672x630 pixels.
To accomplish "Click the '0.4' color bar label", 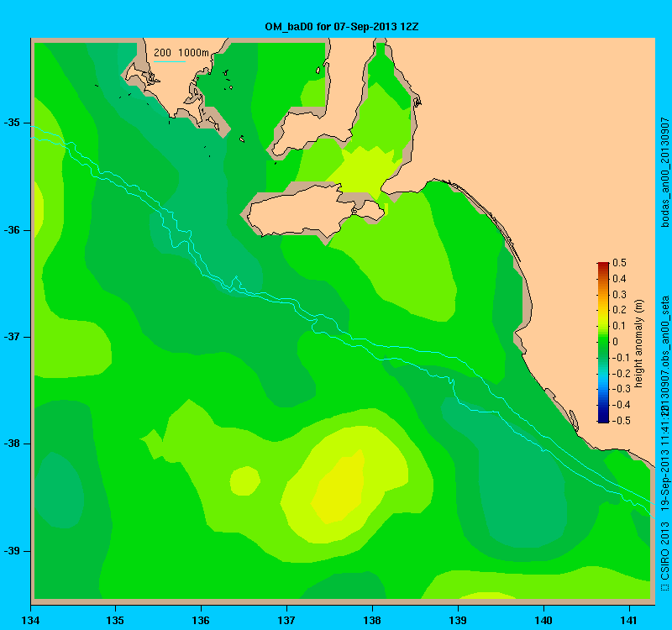I will [x=619, y=279].
